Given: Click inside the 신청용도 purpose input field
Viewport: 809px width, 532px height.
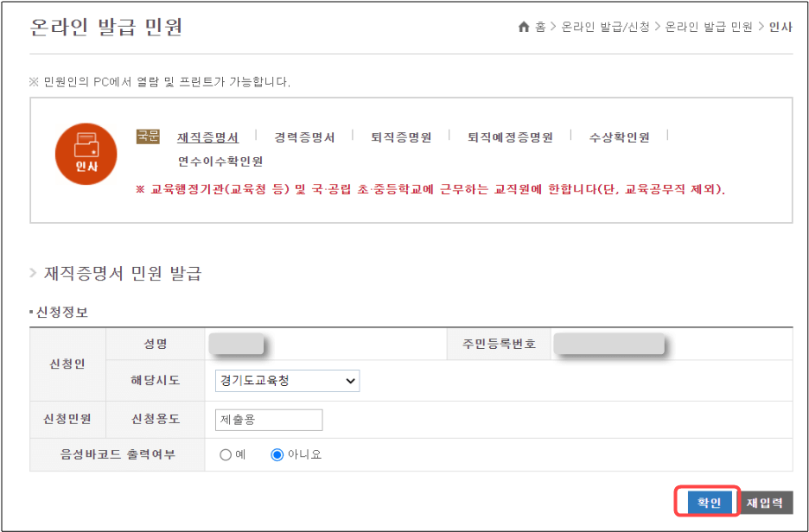Looking at the screenshot, I should (x=268, y=420).
